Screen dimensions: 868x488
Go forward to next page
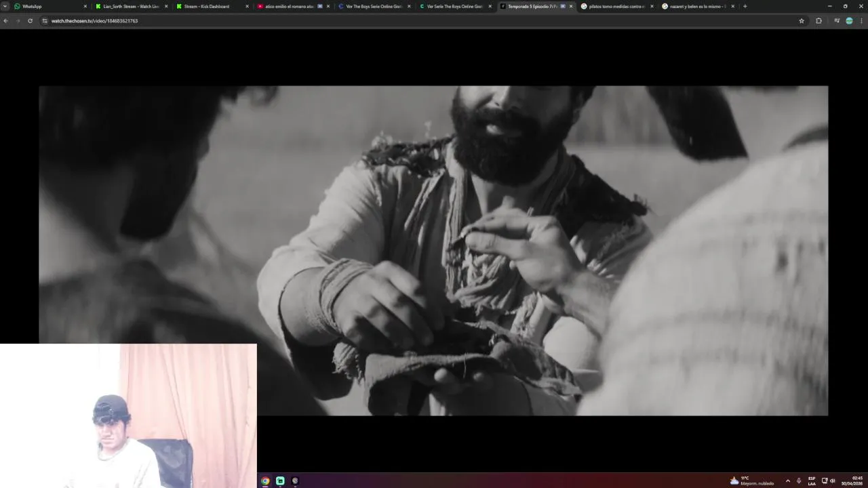click(18, 21)
